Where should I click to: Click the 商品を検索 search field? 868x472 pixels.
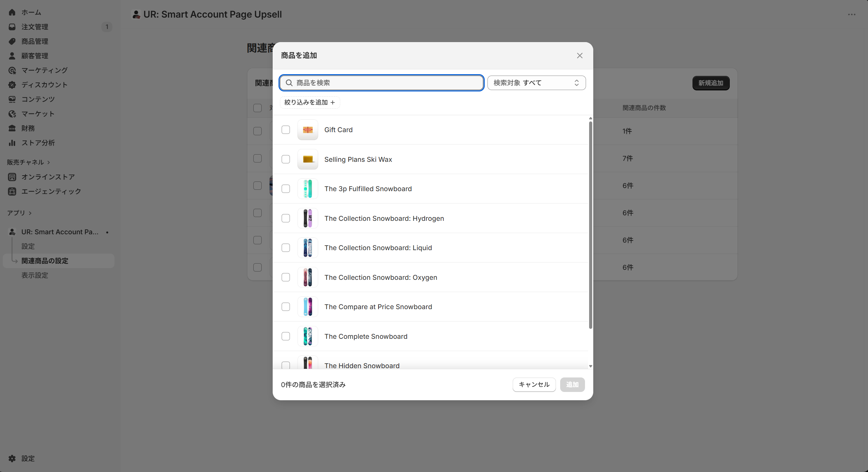click(x=381, y=83)
